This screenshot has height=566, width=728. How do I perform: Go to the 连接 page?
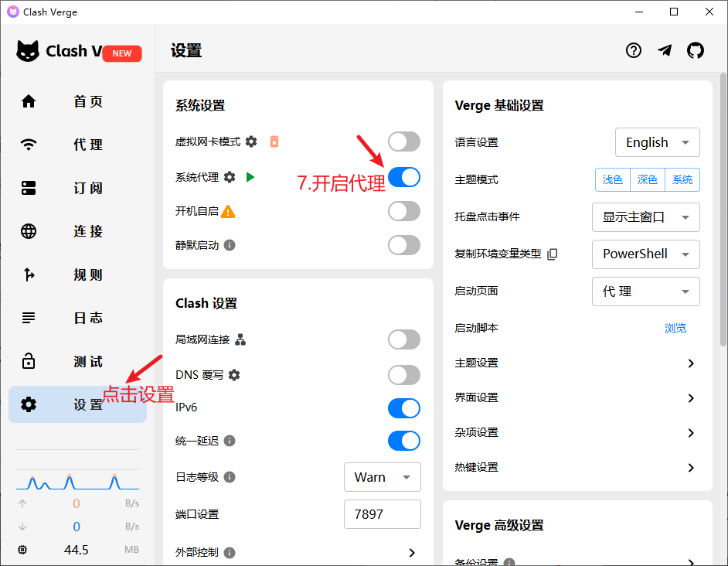pyautogui.click(x=77, y=231)
